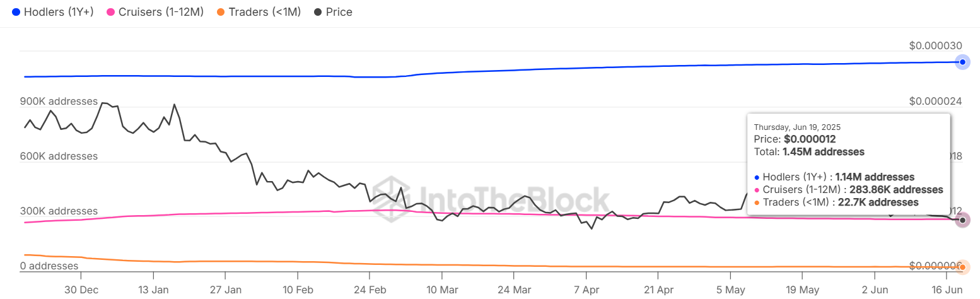Click the dark Price legend dot

tap(317, 12)
